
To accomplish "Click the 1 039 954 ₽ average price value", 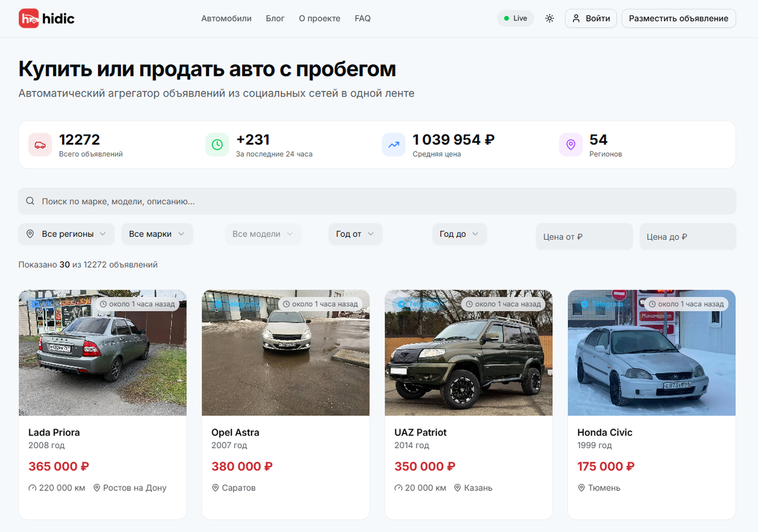I will [454, 139].
